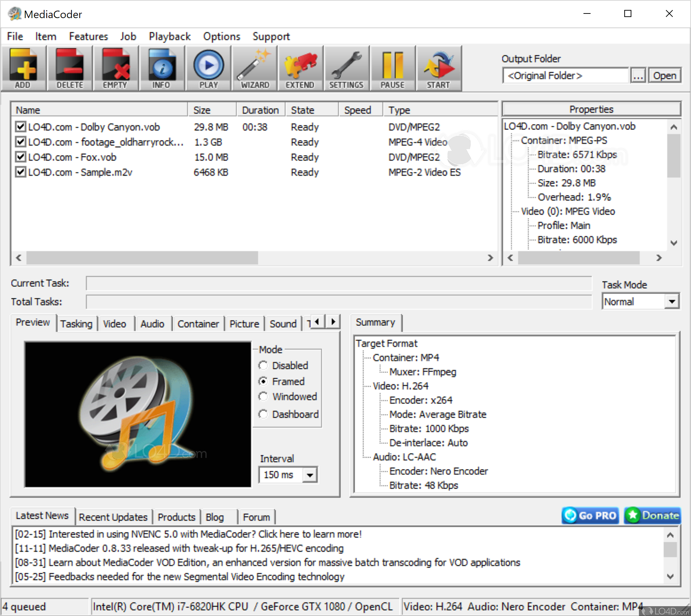Open SETTINGS from the toolbar
Screen dimensions: 691x616
[x=346, y=68]
